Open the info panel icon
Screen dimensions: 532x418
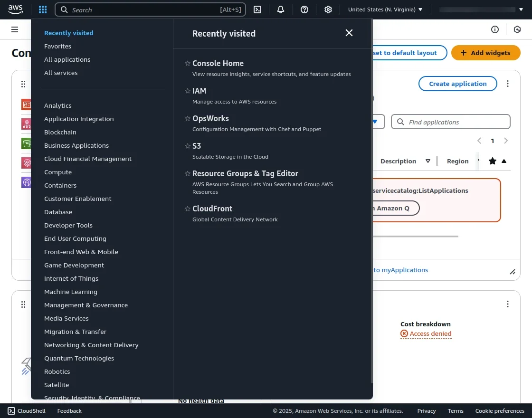coord(495,29)
